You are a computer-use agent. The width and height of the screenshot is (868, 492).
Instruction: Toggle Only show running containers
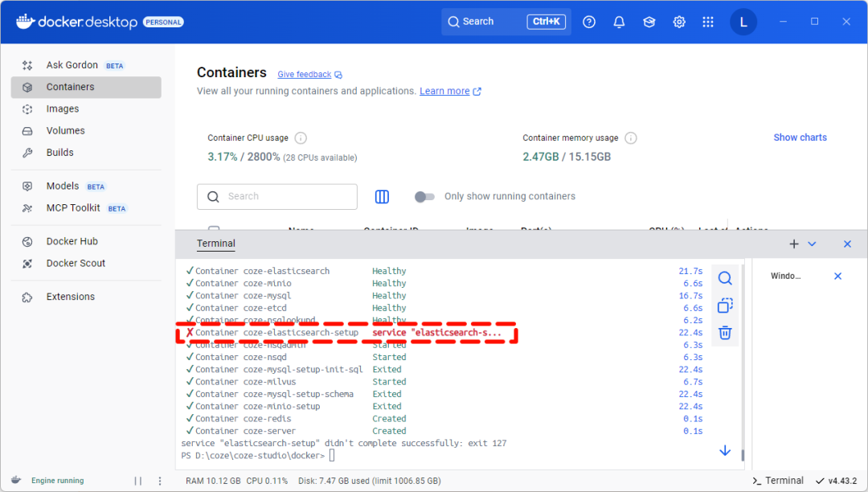pyautogui.click(x=424, y=197)
